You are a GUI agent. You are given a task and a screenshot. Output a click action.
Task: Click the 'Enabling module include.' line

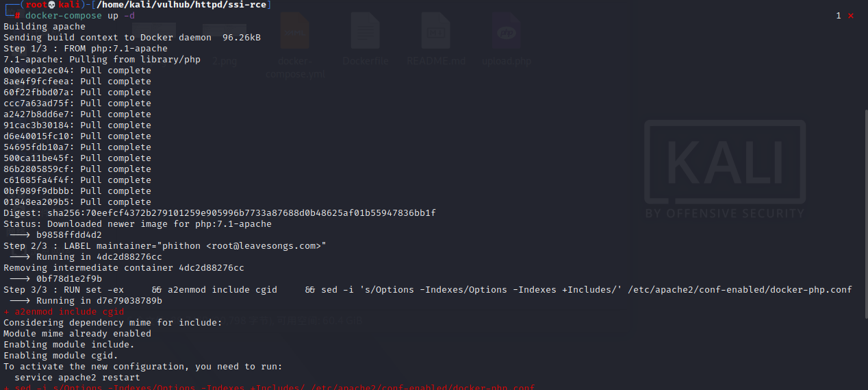tap(69, 345)
